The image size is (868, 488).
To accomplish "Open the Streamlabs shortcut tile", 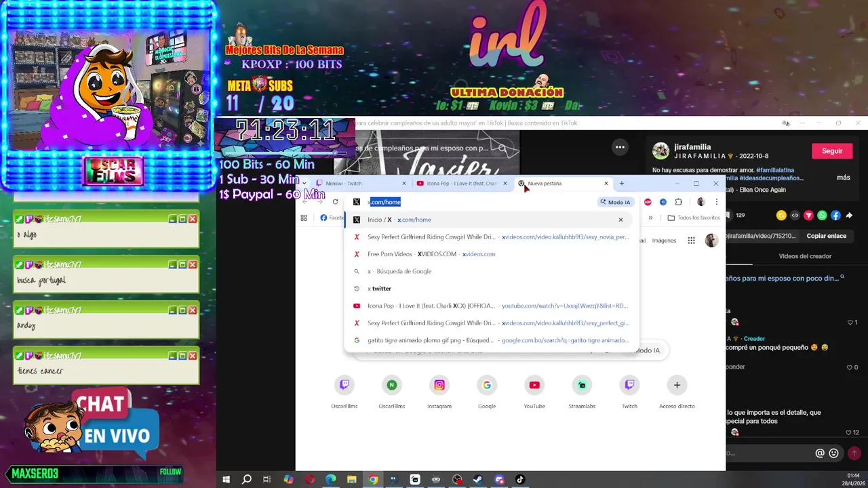I will pyautogui.click(x=582, y=392).
